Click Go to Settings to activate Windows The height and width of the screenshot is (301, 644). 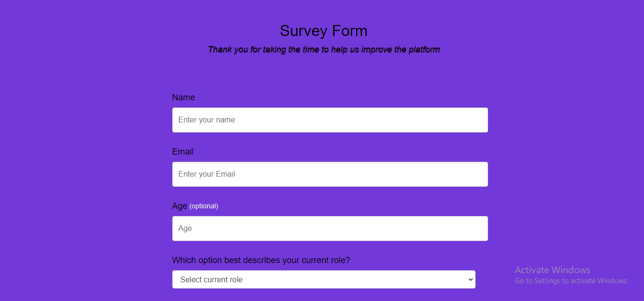point(572,281)
